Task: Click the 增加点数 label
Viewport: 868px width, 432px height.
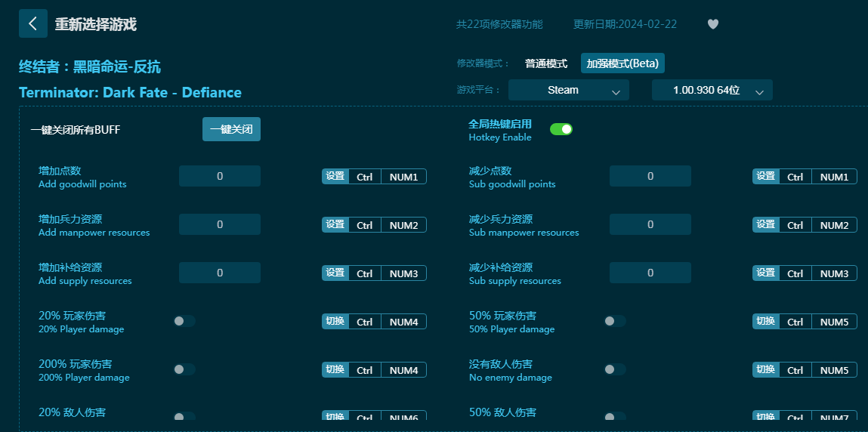Action: click(60, 171)
